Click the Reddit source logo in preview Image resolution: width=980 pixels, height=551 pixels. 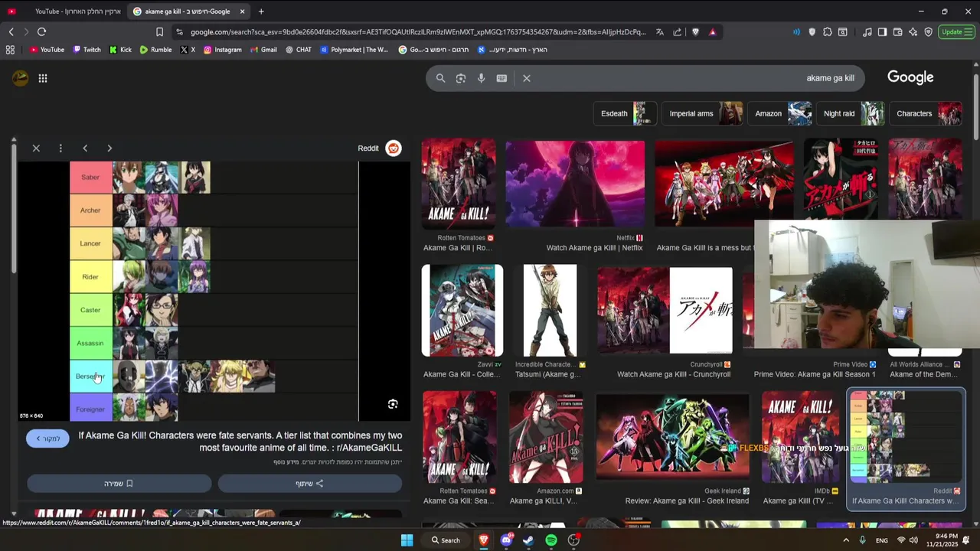click(394, 148)
